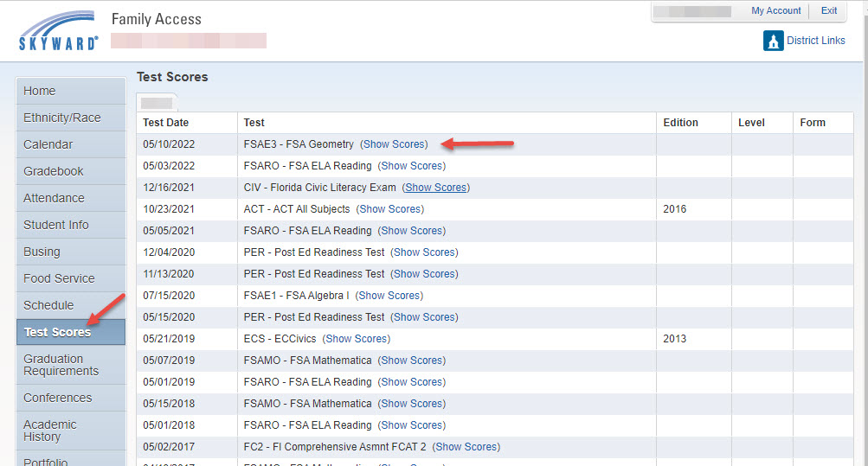
Task: Open the Academic History sidebar item
Action: click(50, 431)
